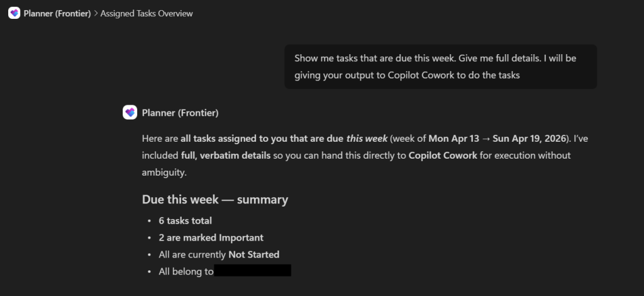
Task: Click the redacted black name box
Action: [x=252, y=271]
